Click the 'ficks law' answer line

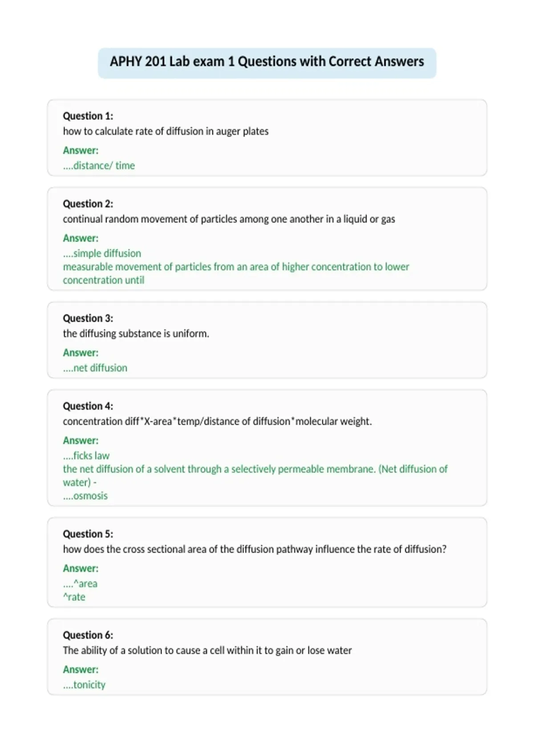[86, 456]
